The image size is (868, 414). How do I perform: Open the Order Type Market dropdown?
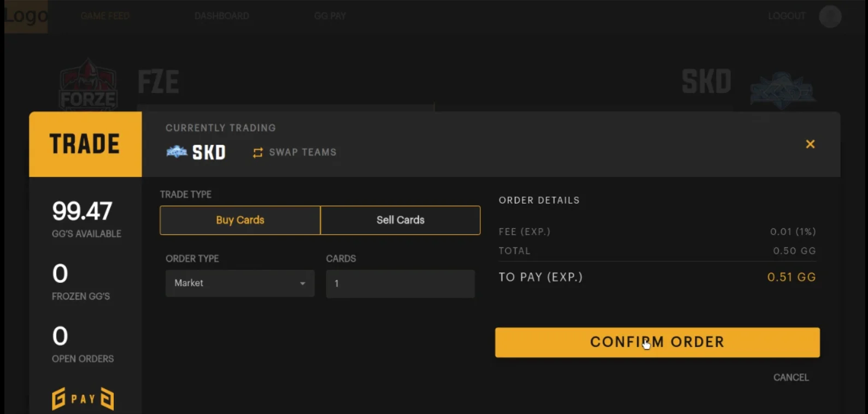coord(239,283)
